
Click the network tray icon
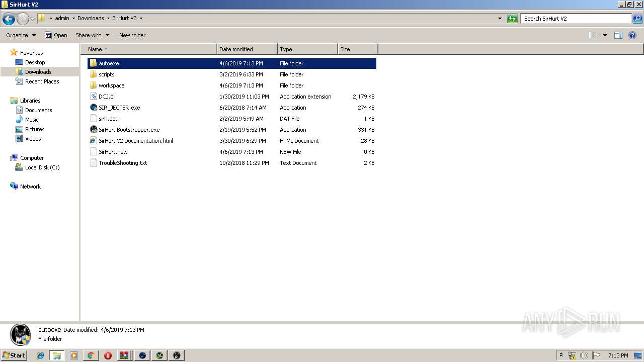[x=572, y=355]
